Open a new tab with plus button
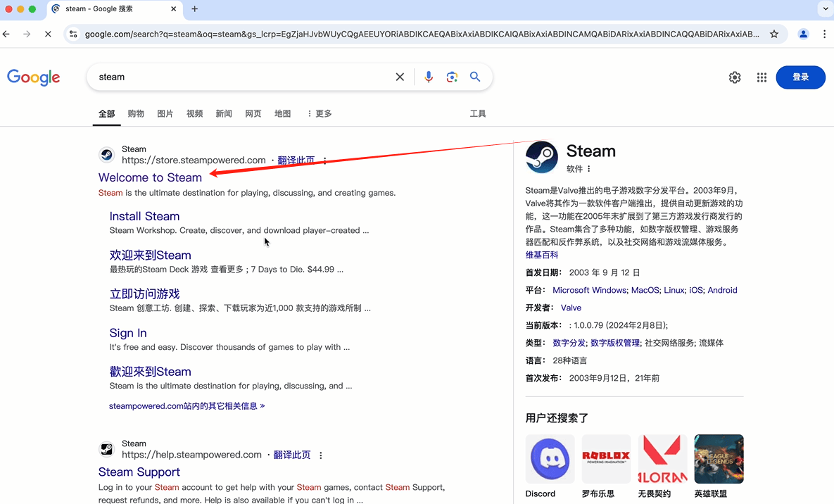This screenshot has width=834, height=504. click(195, 9)
